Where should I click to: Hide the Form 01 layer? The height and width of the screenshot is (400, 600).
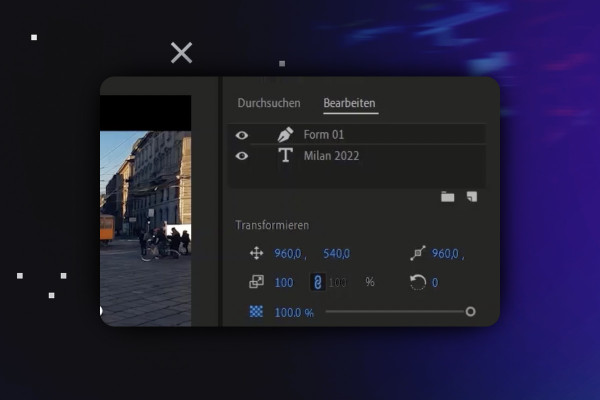[x=242, y=135]
